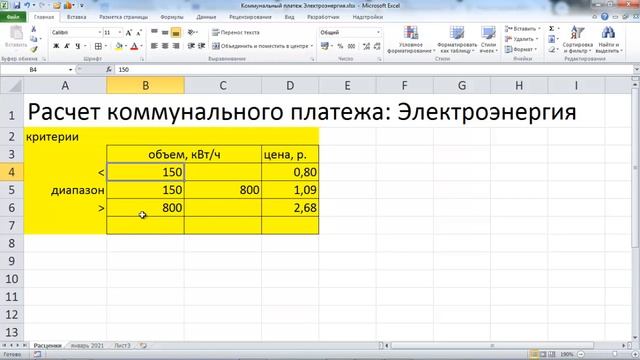The image size is (640, 360).
Task: Apply percent number style
Action: [x=340, y=46]
